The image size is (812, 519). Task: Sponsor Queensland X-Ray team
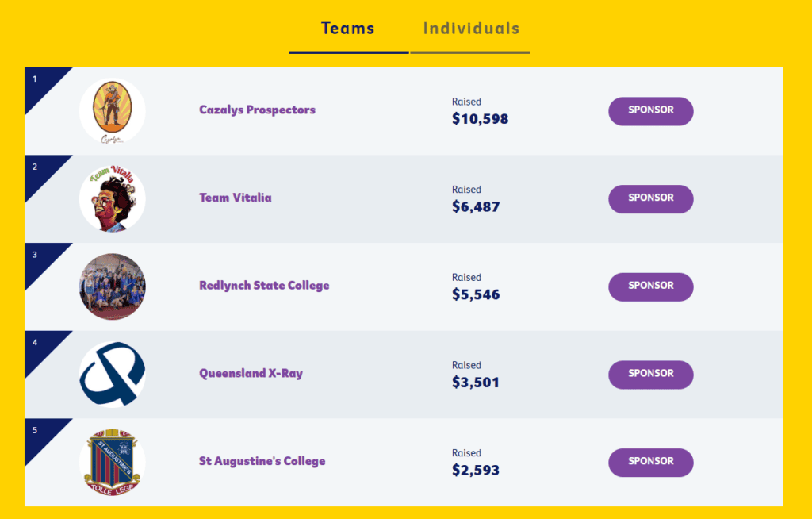pos(651,375)
